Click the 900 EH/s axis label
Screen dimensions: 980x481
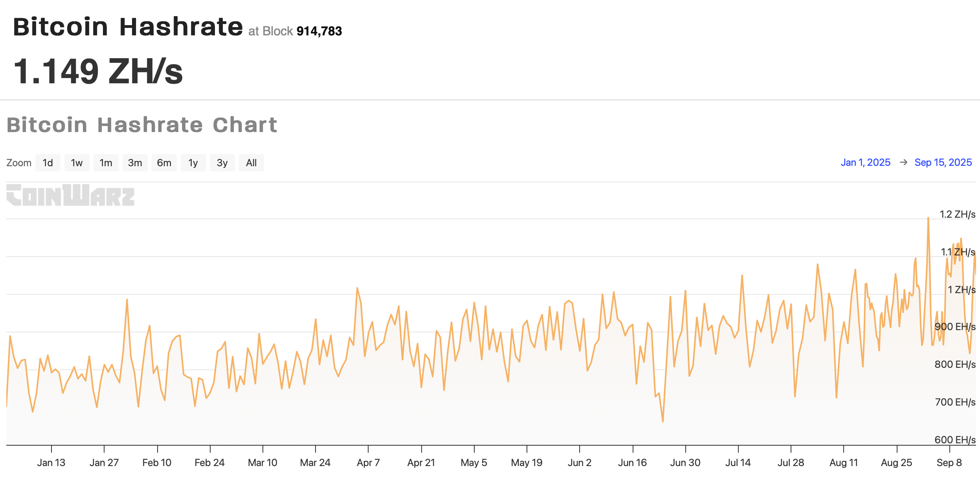(x=955, y=327)
